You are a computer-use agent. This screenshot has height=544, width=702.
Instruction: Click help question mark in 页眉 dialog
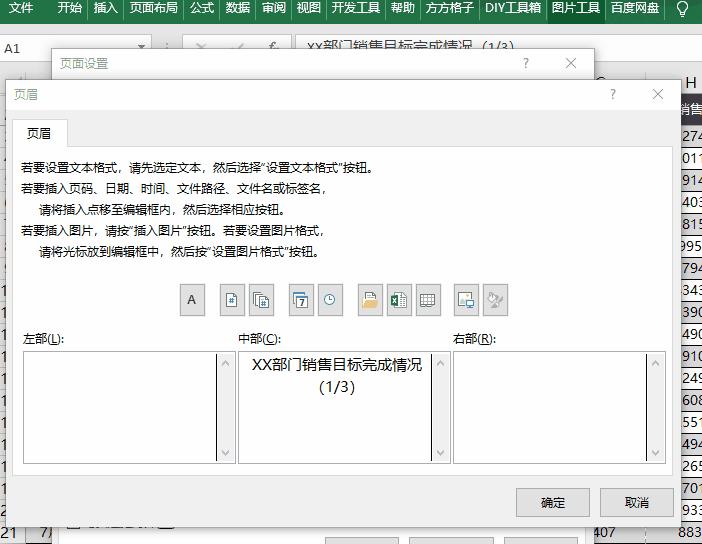tap(613, 94)
